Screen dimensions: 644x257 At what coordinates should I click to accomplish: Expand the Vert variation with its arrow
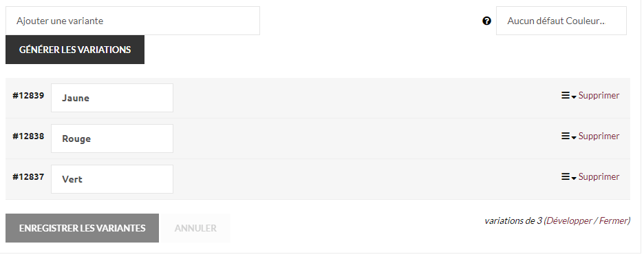574,178
